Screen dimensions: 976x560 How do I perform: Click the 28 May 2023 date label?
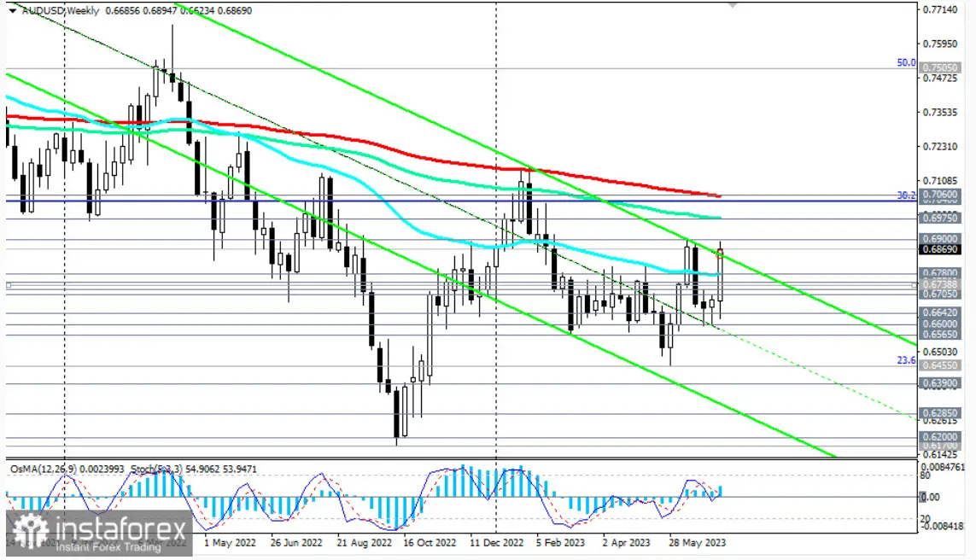pyautogui.click(x=698, y=541)
